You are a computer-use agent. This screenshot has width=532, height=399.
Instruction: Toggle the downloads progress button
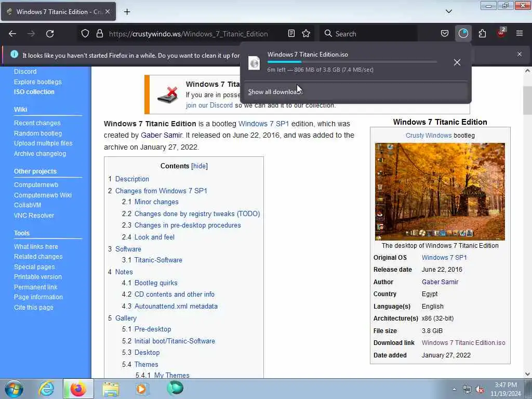pos(463,33)
